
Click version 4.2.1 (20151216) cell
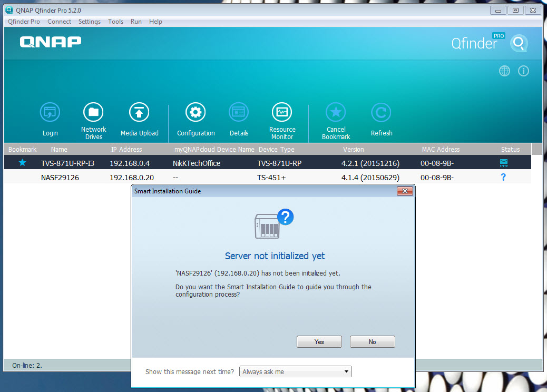(370, 163)
